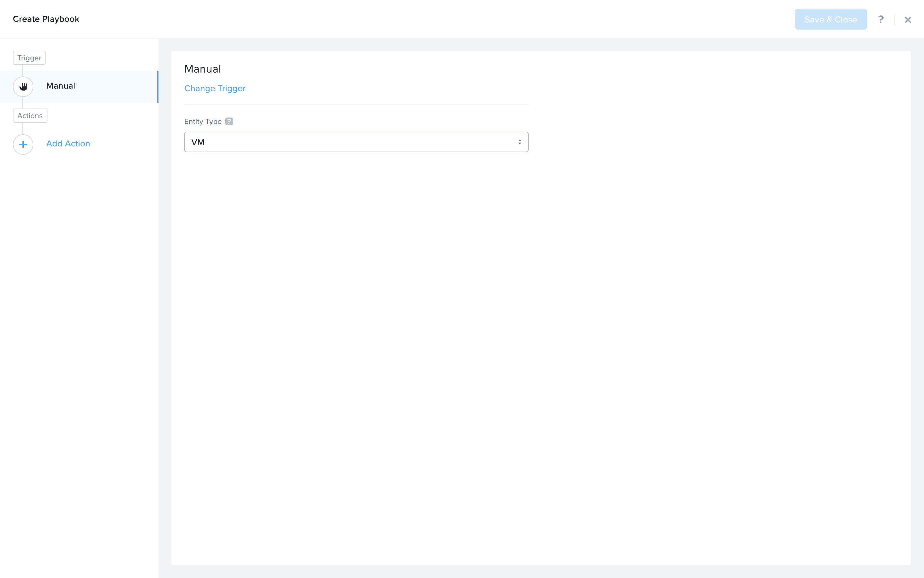Click the Entity Type field label

pyautogui.click(x=203, y=122)
